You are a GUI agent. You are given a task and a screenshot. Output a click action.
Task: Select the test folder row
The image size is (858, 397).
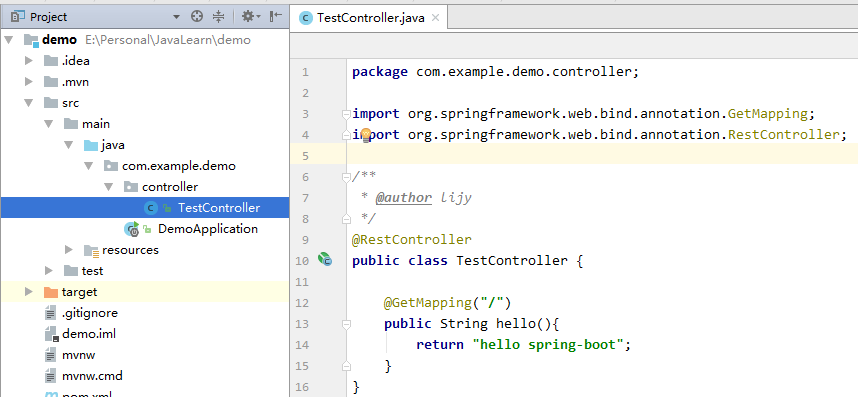(144, 271)
